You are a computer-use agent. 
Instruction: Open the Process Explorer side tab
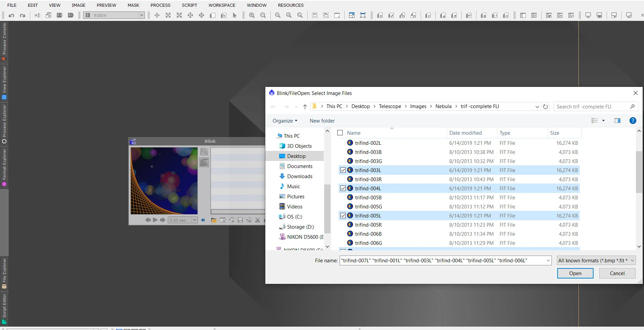[4, 124]
